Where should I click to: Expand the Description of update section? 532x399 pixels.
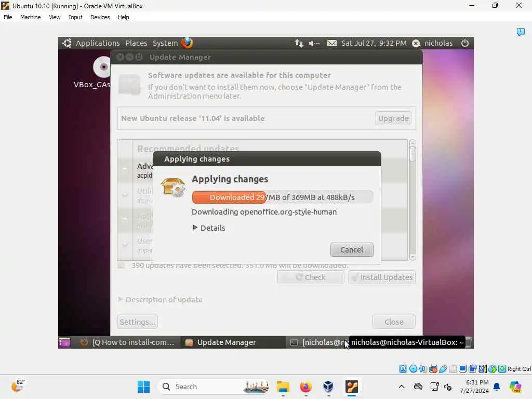click(x=160, y=300)
